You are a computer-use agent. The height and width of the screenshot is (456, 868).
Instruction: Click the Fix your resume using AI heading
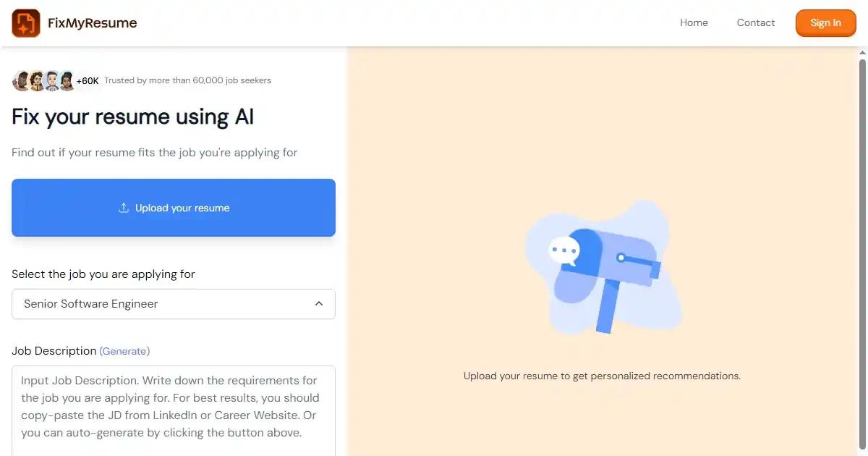pos(133,117)
